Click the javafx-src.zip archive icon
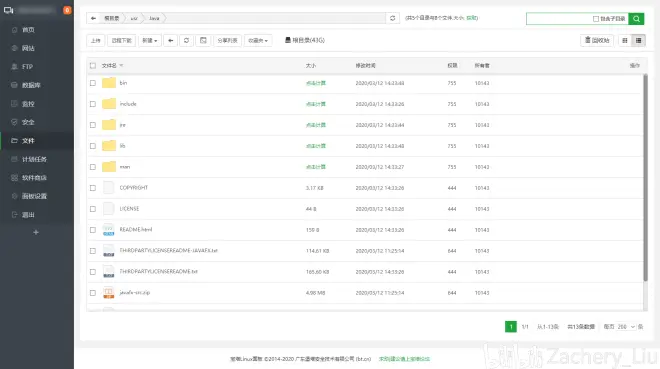The image size is (660, 369). pos(109,293)
